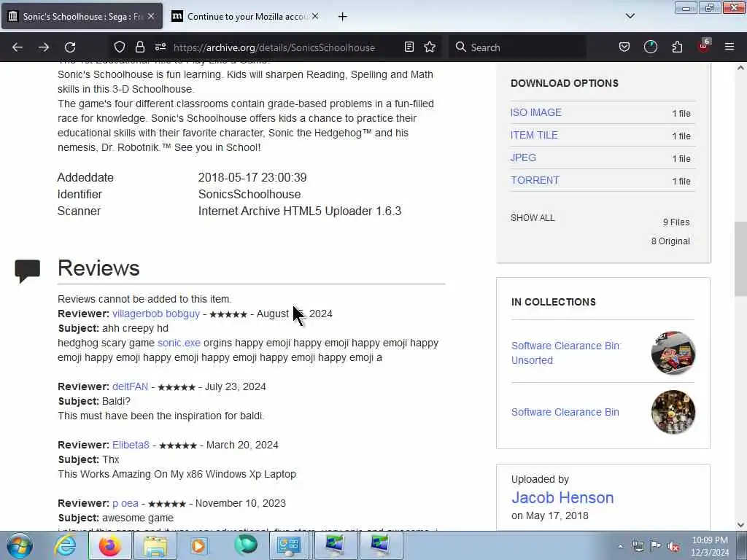Click Software Clearance Bin: Unsorted thumbnail
The image size is (747, 560).
pyautogui.click(x=673, y=353)
